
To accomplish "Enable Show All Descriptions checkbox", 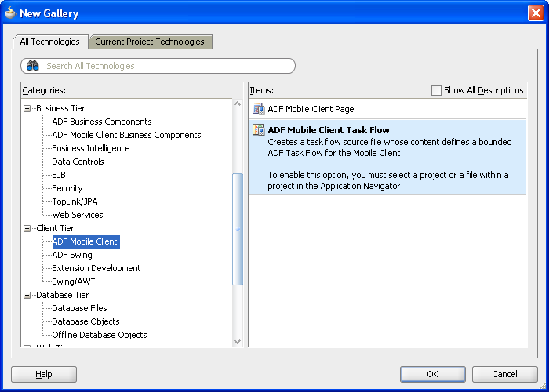I will pyautogui.click(x=436, y=90).
